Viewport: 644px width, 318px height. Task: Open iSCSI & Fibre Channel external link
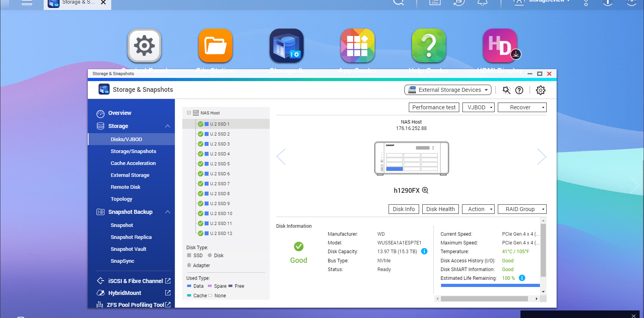tap(168, 281)
